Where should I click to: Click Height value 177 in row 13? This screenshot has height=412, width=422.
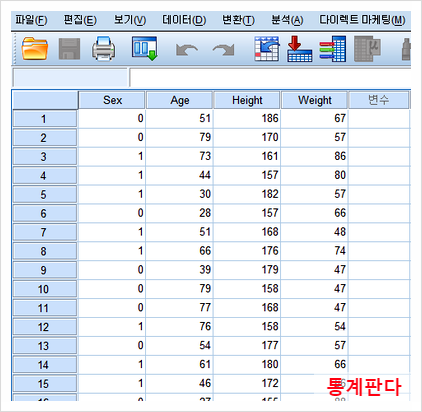pos(247,345)
